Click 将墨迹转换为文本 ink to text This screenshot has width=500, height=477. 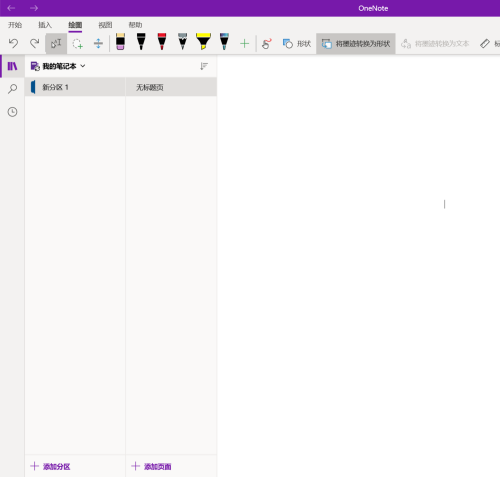pos(435,44)
